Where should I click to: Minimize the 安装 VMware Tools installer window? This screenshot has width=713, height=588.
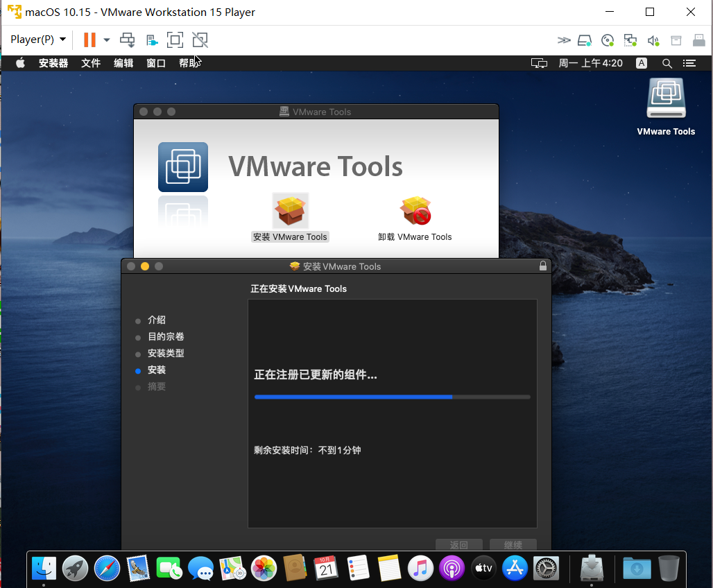click(x=144, y=266)
